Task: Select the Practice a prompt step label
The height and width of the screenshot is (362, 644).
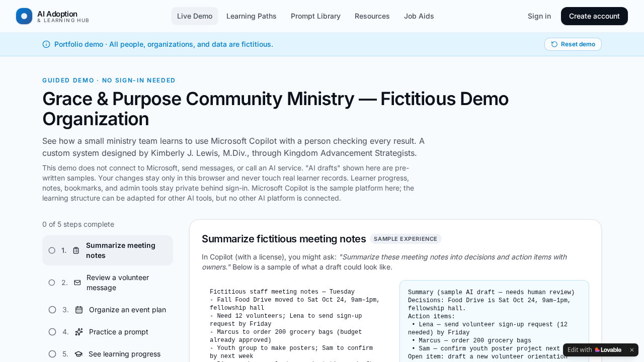Action: click(x=119, y=332)
